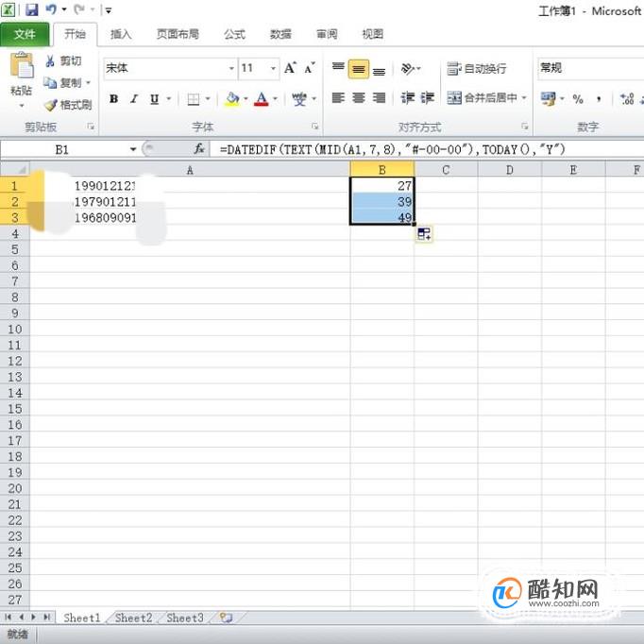Viewport: 644px width, 644px height.
Task: Open alignment group dialog launcher
Action: pyautogui.click(x=525, y=127)
